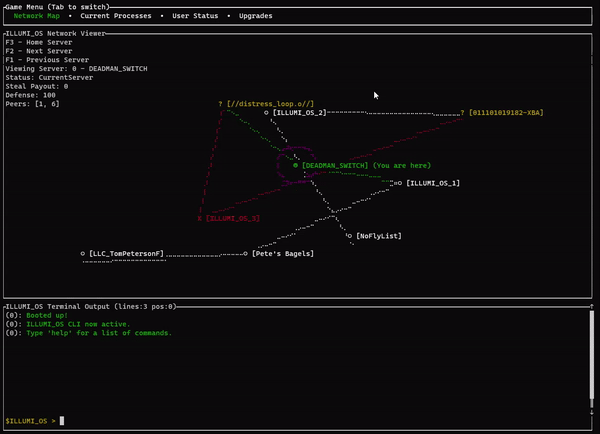Click the ILLUMI_OS Terminal Output panel title
600x434 pixels.
91,306
